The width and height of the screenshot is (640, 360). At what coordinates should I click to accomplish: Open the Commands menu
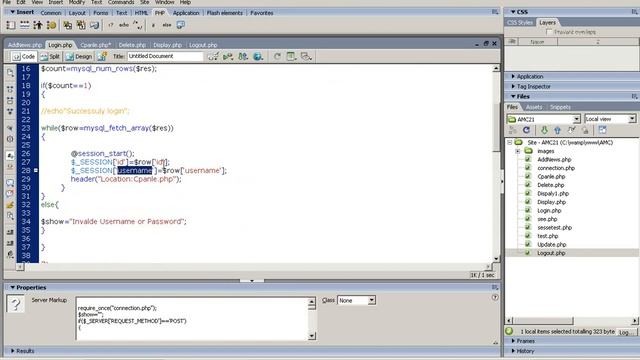[121, 2]
